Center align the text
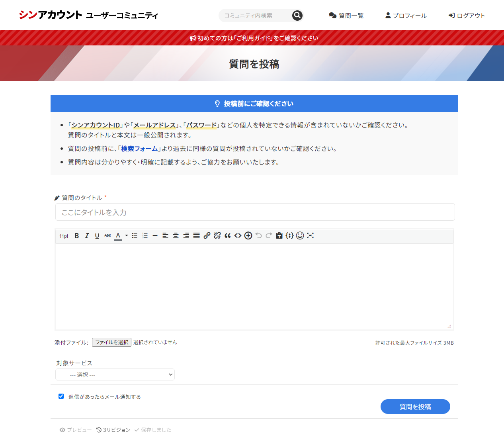Screen dimensions: 504x445 (x=176, y=236)
